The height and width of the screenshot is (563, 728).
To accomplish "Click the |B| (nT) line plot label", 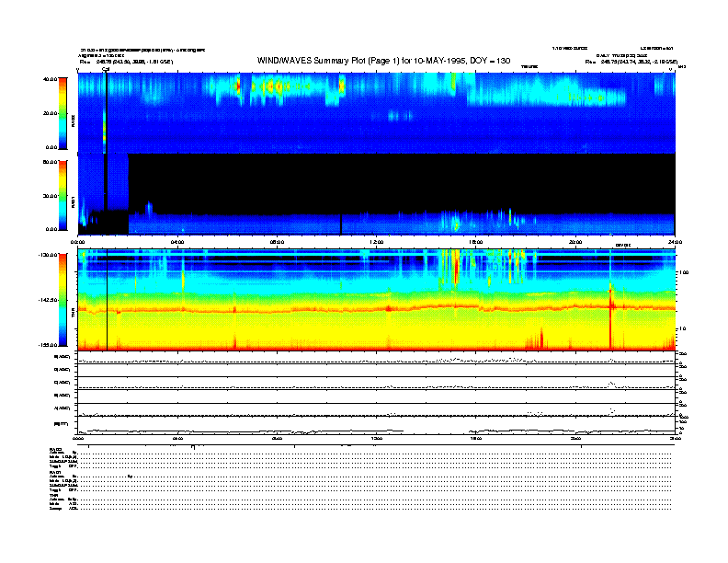I will (62, 424).
